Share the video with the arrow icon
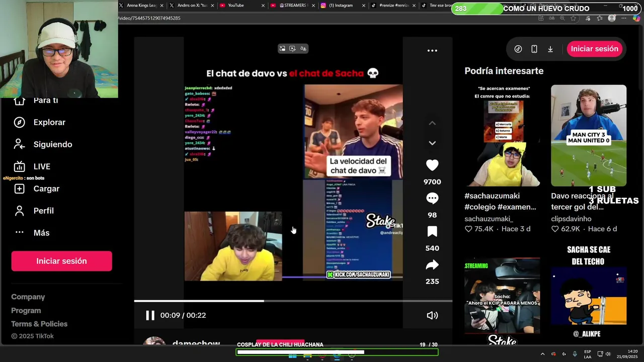Image resolution: width=644 pixels, height=362 pixels. coord(432,264)
